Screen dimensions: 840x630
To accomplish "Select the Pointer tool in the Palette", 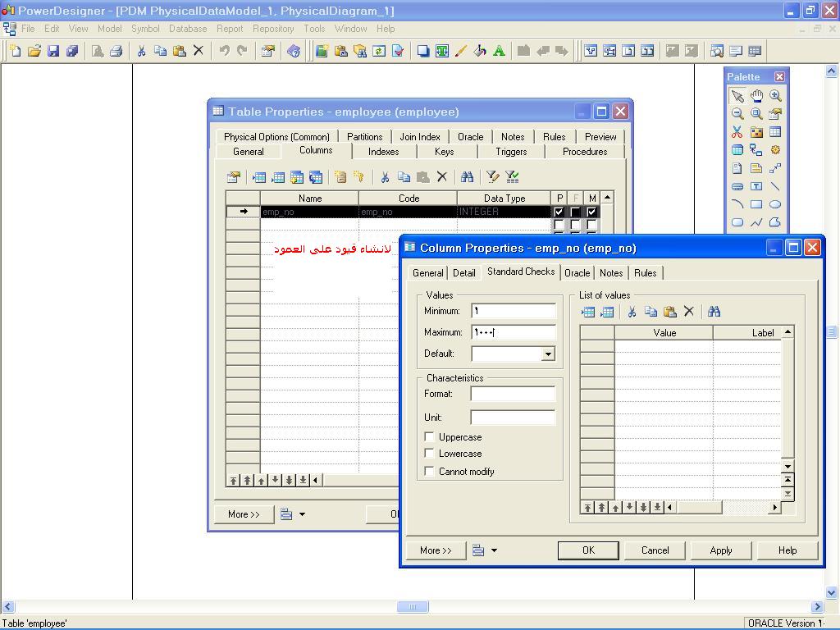I will coord(737,96).
